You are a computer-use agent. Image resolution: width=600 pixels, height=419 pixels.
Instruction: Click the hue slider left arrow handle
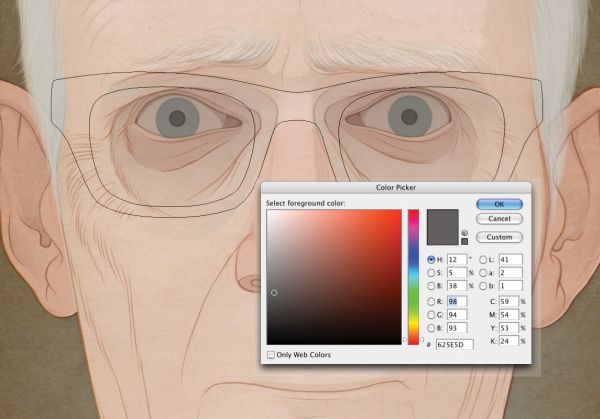pos(405,339)
